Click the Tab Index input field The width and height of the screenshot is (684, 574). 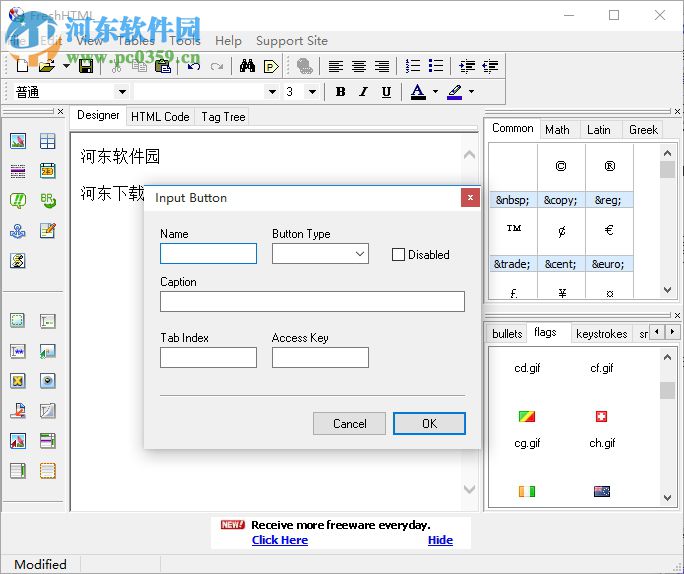click(209, 358)
